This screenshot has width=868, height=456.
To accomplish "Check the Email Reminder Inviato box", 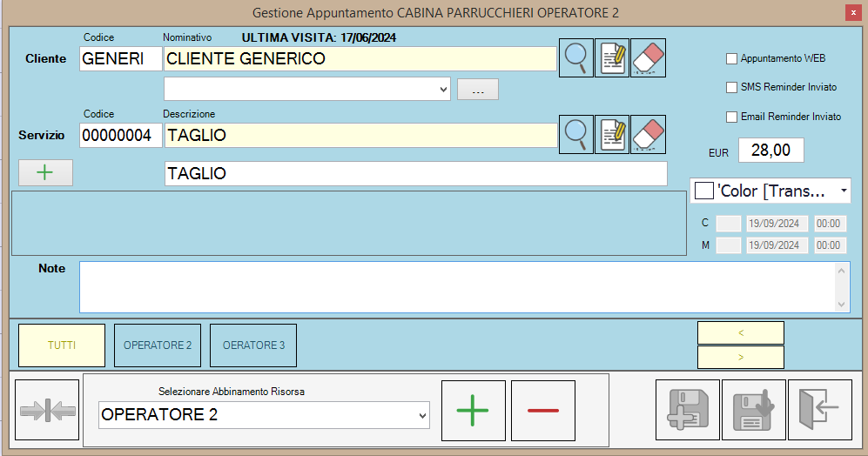I will [x=731, y=117].
